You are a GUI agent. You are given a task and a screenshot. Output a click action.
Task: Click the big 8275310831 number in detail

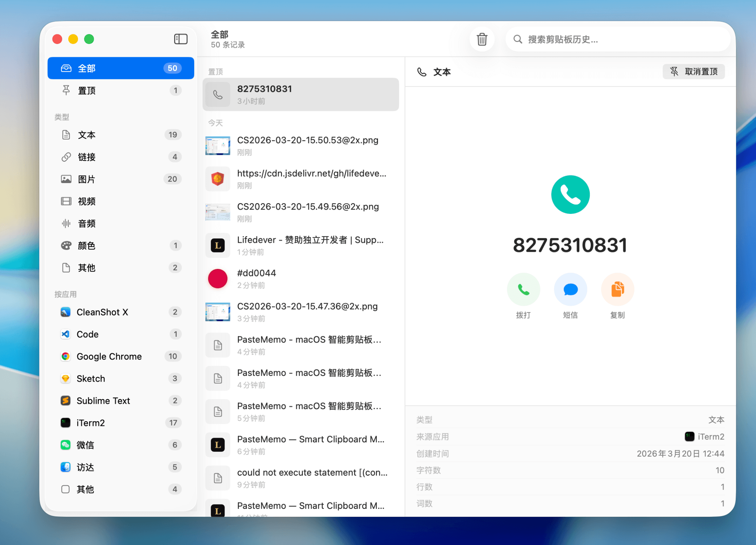click(x=570, y=245)
